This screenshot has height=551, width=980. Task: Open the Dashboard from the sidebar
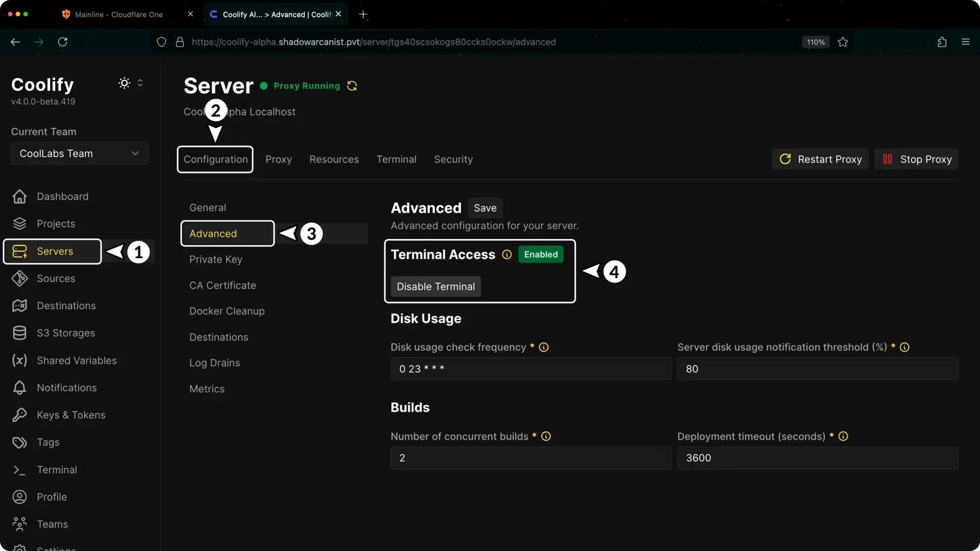tap(62, 196)
